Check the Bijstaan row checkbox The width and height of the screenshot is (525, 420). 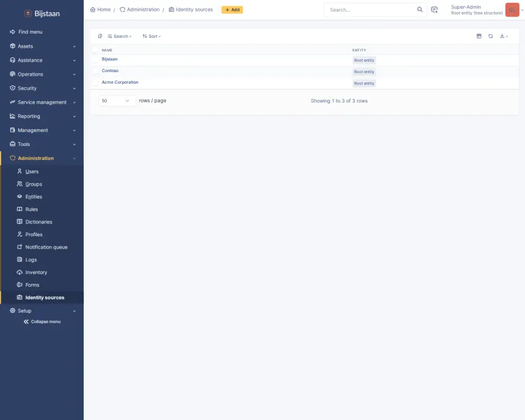pyautogui.click(x=95, y=59)
